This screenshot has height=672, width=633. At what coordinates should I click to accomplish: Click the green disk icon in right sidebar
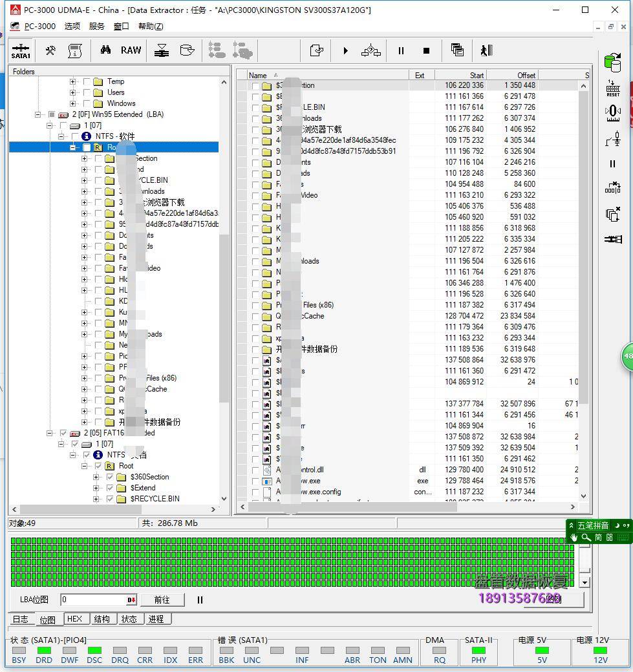point(612,62)
